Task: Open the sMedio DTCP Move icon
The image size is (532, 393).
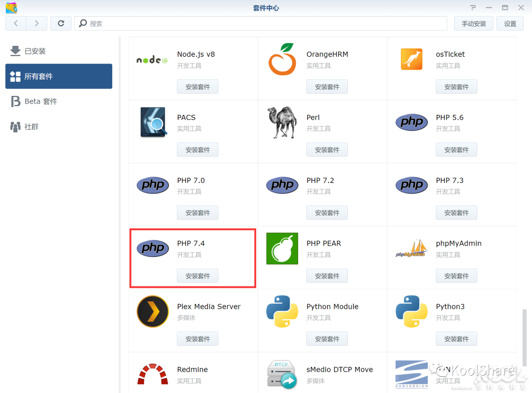Action: (x=282, y=374)
